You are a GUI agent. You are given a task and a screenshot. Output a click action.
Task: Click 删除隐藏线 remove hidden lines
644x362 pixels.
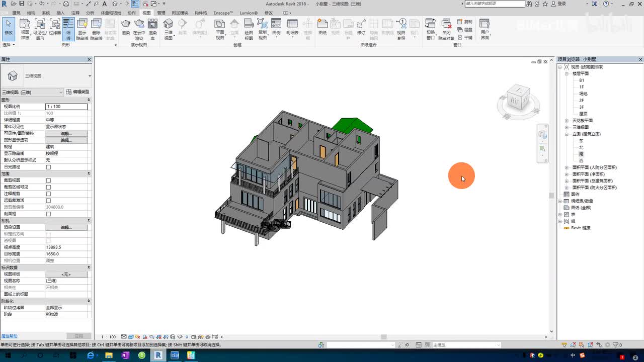[96, 29]
